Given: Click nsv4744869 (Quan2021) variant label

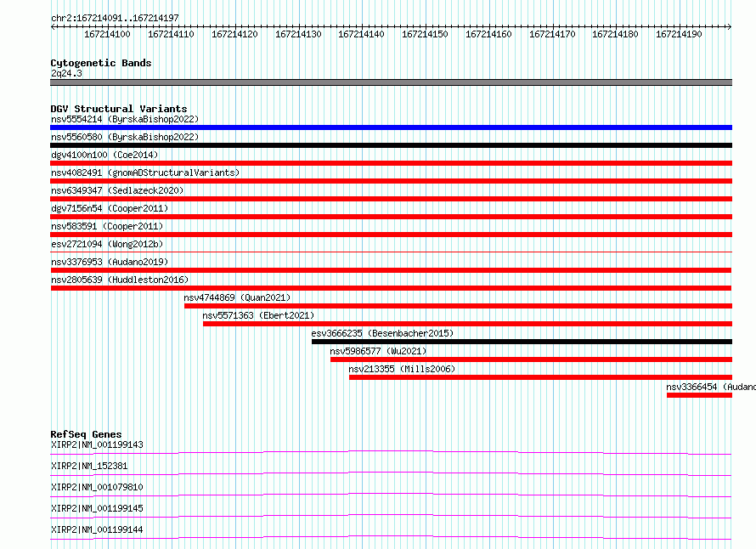Looking at the screenshot, I should 237,297.
